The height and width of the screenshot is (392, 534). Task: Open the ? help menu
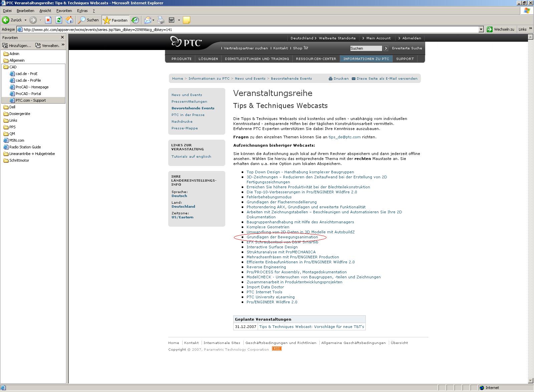coord(94,11)
